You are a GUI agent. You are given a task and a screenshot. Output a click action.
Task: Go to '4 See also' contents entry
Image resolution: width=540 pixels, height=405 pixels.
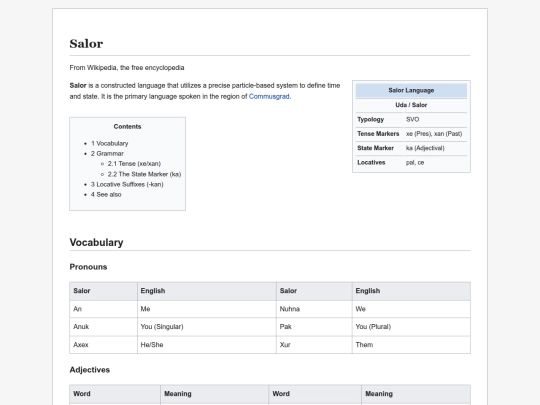click(x=106, y=195)
